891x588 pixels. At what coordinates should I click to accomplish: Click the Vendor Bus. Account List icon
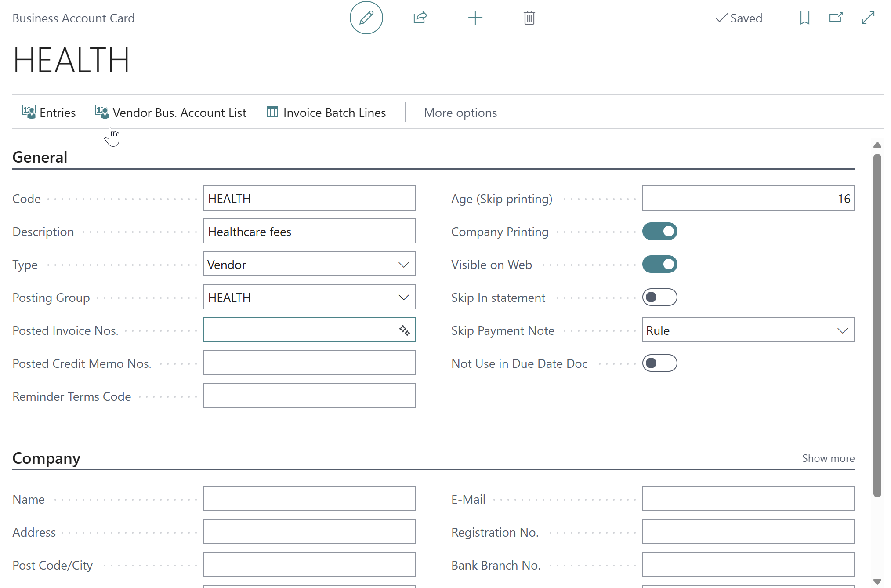(102, 112)
